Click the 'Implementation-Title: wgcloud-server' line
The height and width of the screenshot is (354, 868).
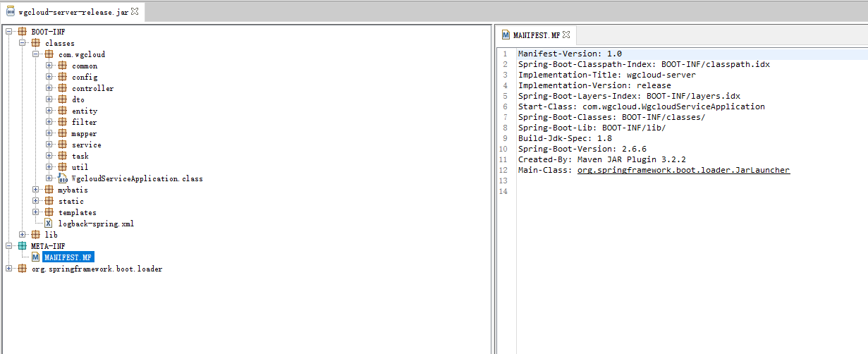tap(606, 75)
